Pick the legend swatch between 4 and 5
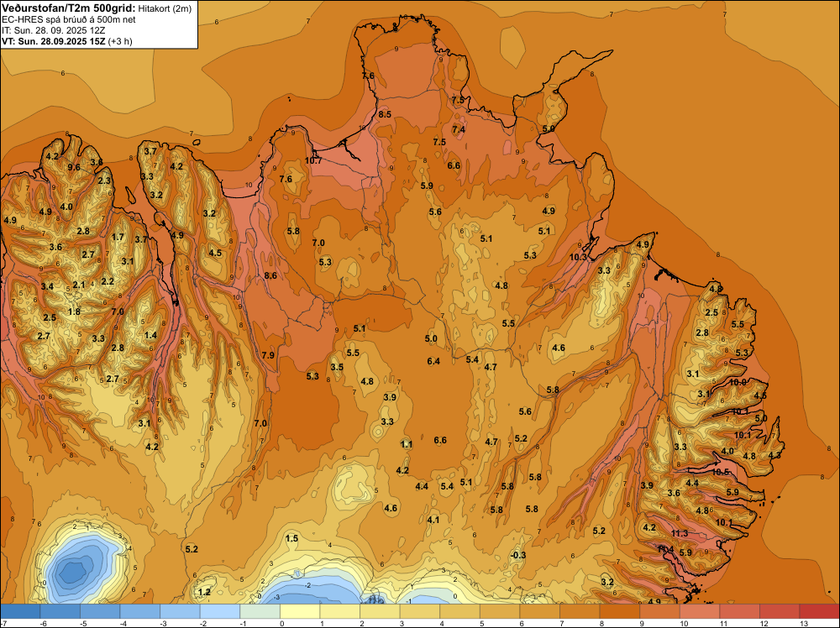The image size is (840, 628). 459,611
